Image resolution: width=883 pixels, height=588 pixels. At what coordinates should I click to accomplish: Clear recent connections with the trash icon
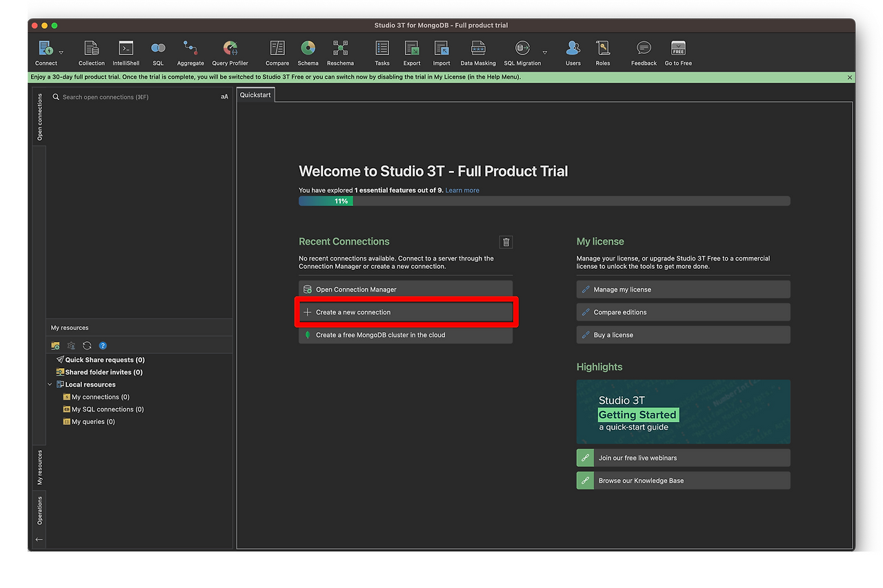coord(506,242)
